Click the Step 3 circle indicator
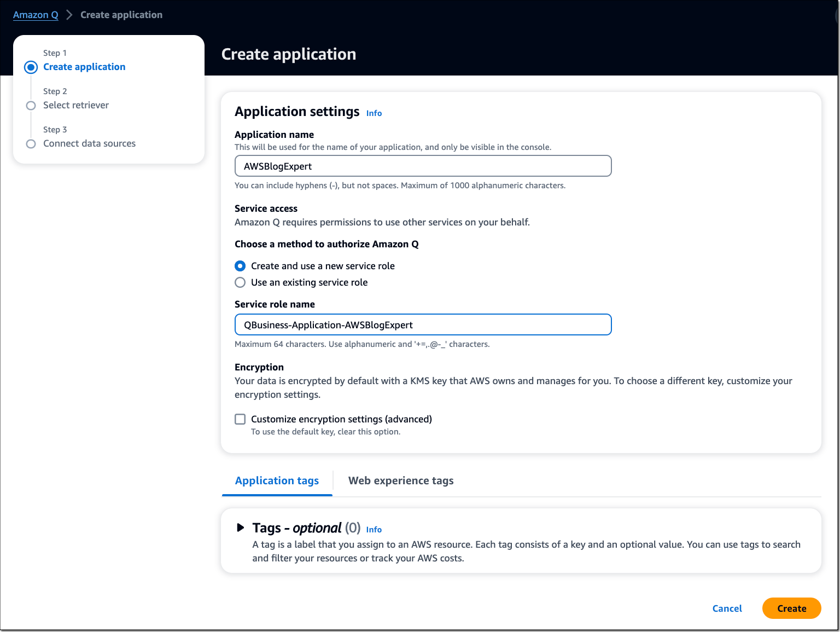Image resolution: width=840 pixels, height=632 pixels. pyautogui.click(x=31, y=143)
